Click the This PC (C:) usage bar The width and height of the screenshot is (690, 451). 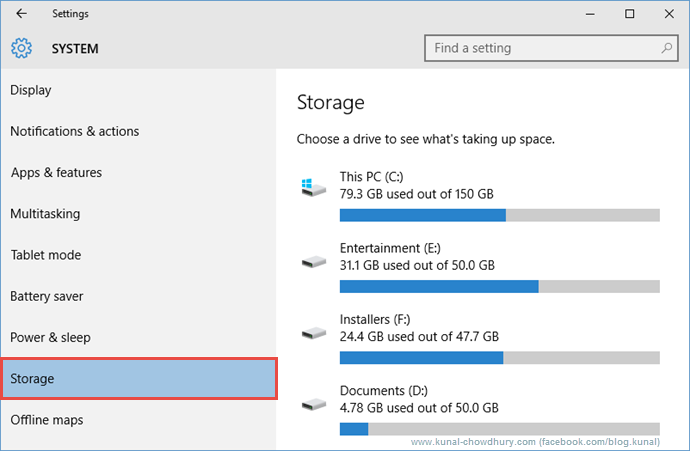[x=499, y=215]
